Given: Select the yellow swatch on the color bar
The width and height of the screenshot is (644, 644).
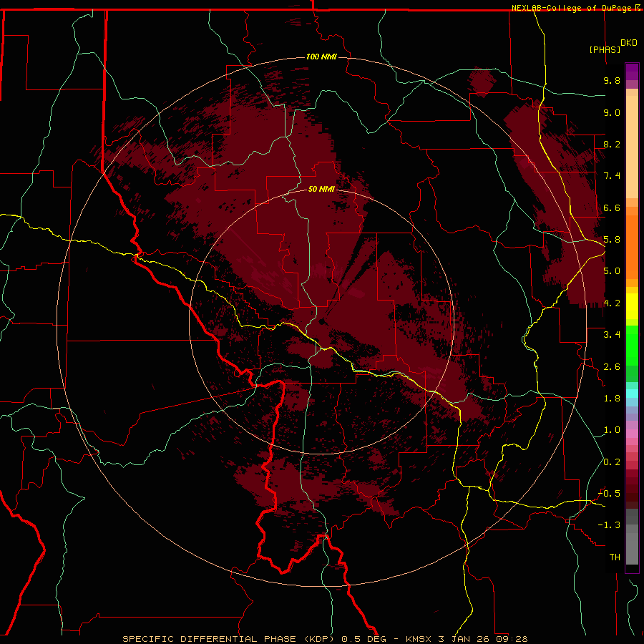Looking at the screenshot, I should click(x=632, y=306).
